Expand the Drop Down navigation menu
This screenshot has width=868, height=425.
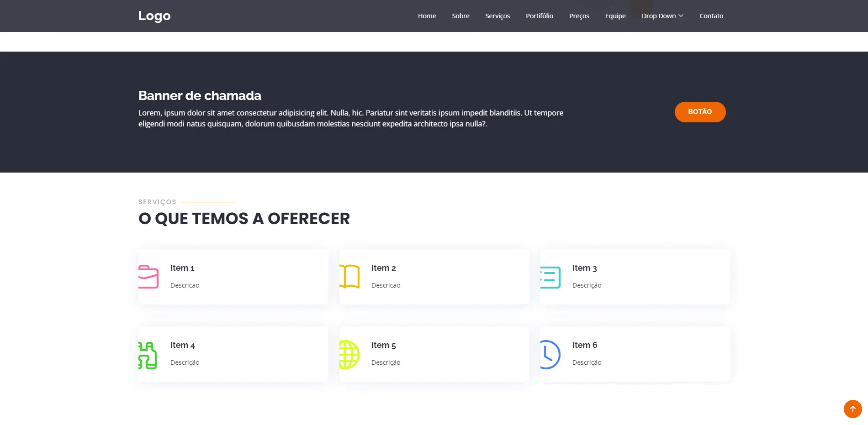(662, 16)
